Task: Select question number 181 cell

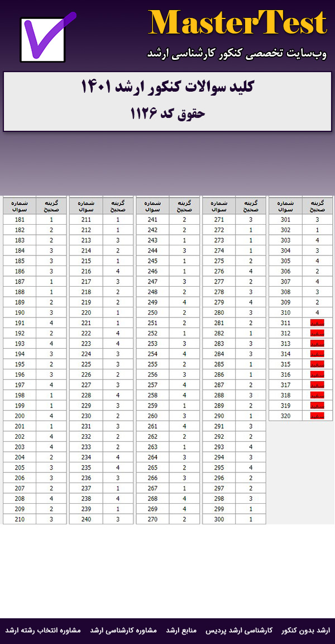Action: point(20,220)
